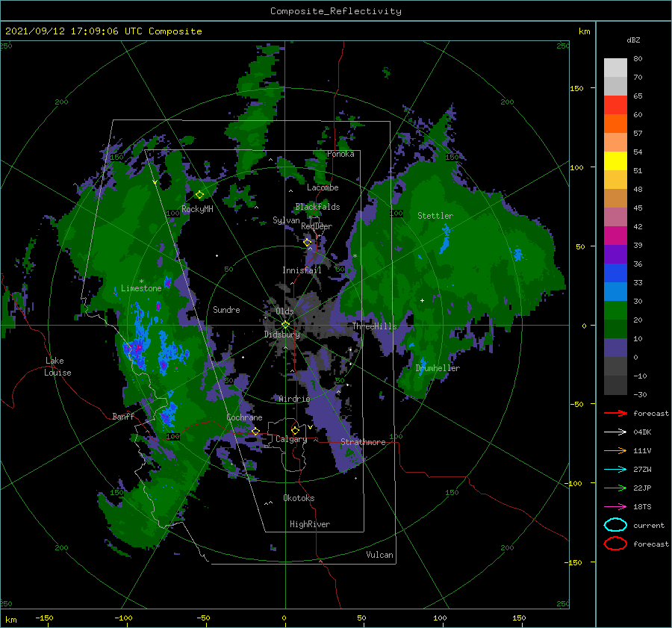
Task: Click the orange 111V arrow legend icon
Action: click(x=615, y=450)
